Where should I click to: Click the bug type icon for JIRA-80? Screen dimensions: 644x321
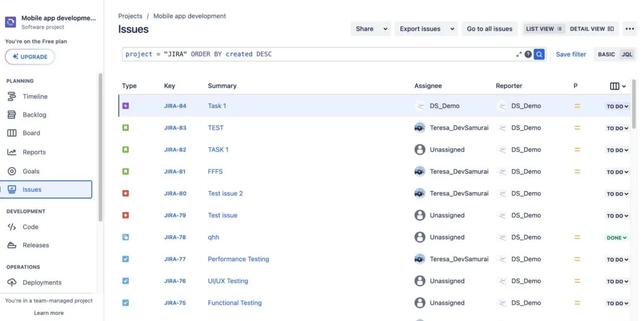[126, 194]
